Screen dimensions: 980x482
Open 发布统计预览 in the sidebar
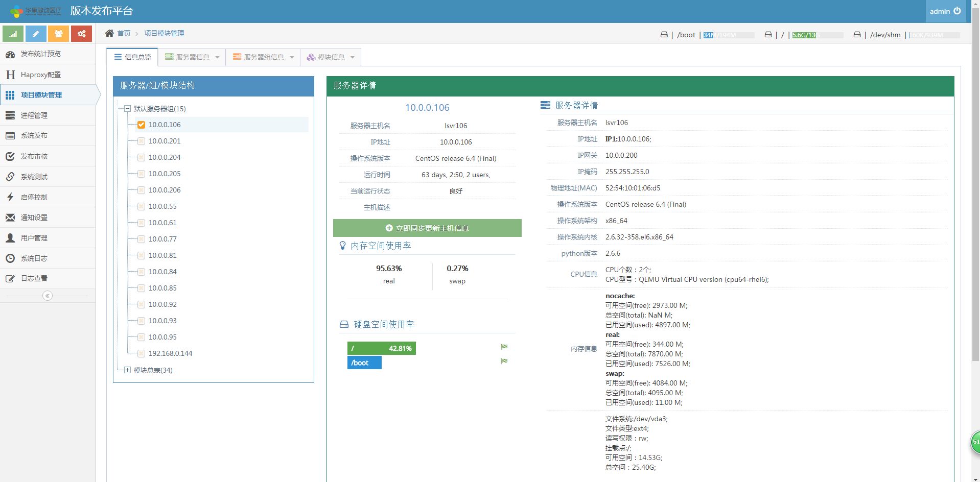click(x=48, y=54)
